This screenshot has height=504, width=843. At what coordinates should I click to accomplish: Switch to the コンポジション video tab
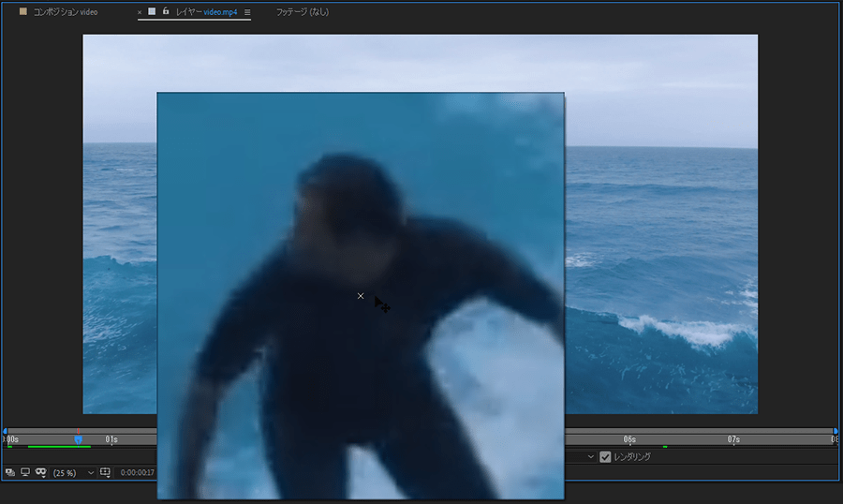click(66, 12)
